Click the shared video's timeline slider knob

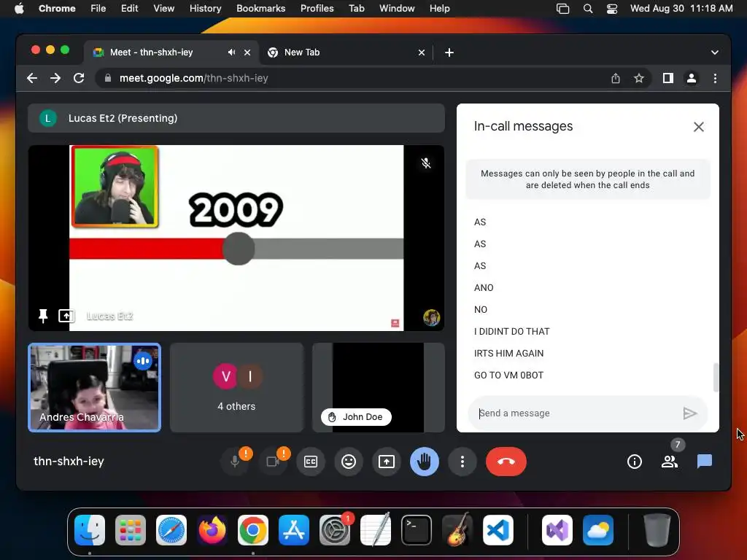(x=239, y=249)
